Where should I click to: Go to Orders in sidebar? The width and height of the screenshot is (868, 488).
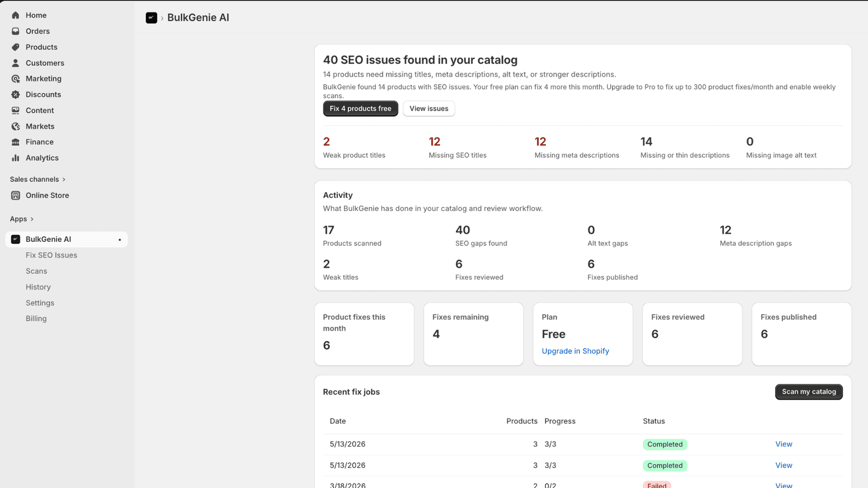pos(37,31)
